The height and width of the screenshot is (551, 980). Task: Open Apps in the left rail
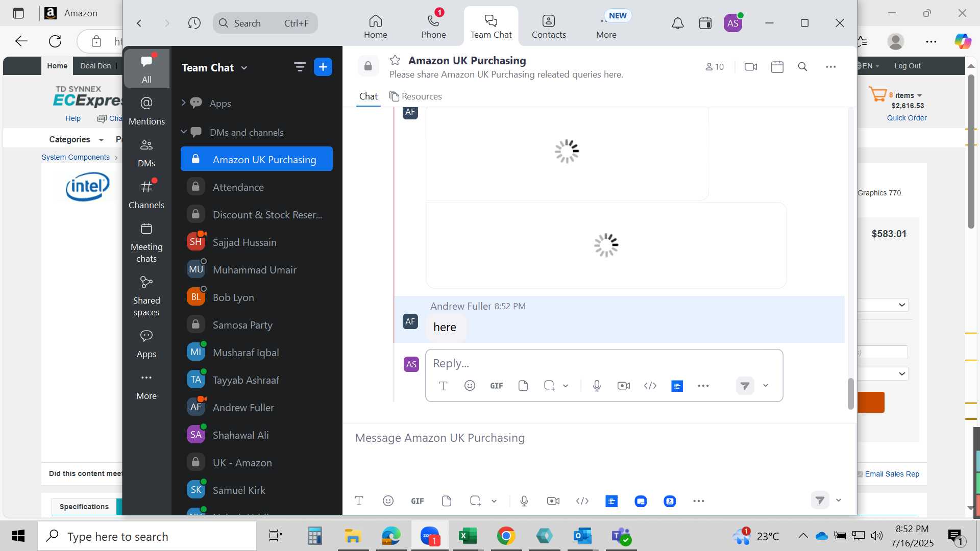coord(146,344)
